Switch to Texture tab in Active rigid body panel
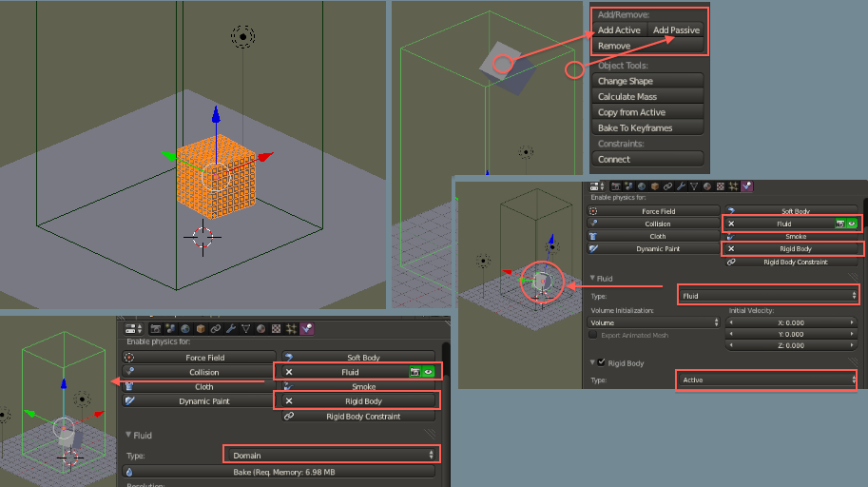Screen dimensions: 868x487 [721, 186]
